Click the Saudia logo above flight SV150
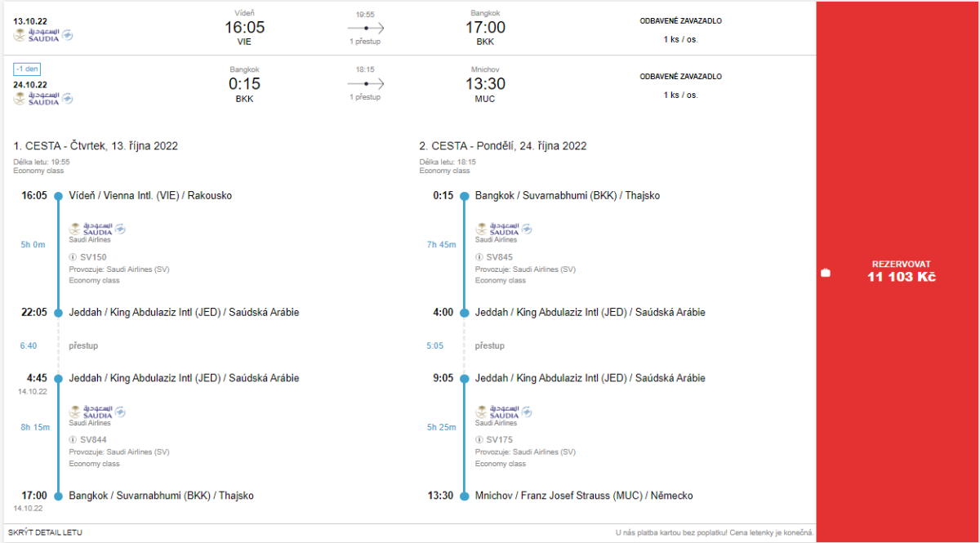Image resolution: width=980 pixels, height=543 pixels. click(x=96, y=229)
